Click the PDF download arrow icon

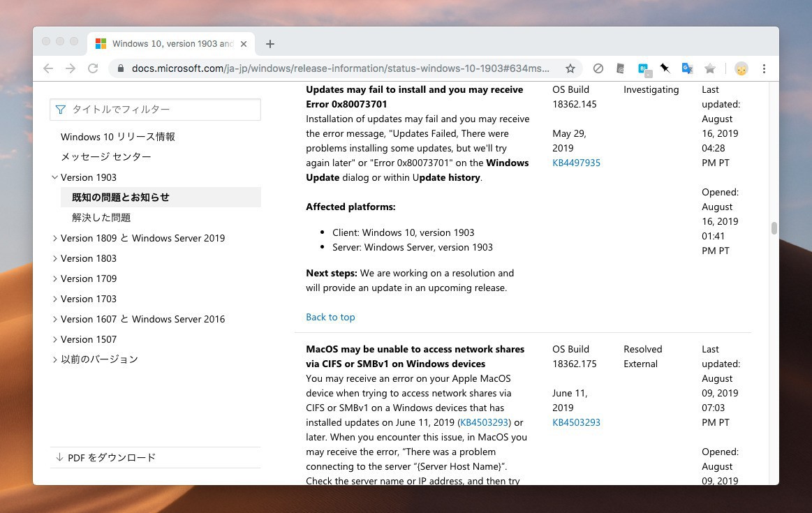coord(59,457)
